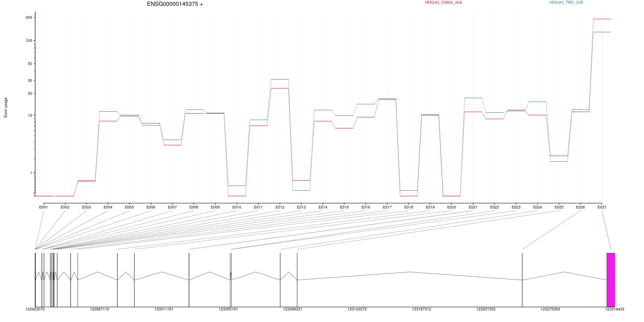
Task: Select the HEK293_TMG_2hB legend label
Action: click(x=566, y=2)
